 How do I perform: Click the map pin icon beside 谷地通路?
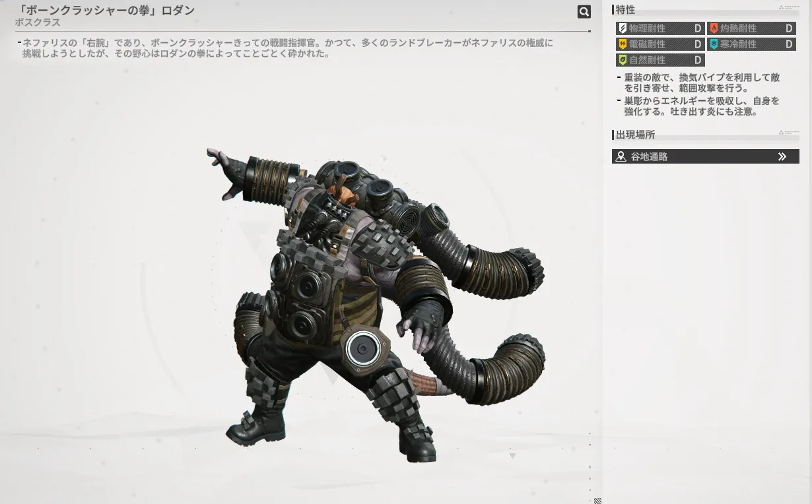621,157
